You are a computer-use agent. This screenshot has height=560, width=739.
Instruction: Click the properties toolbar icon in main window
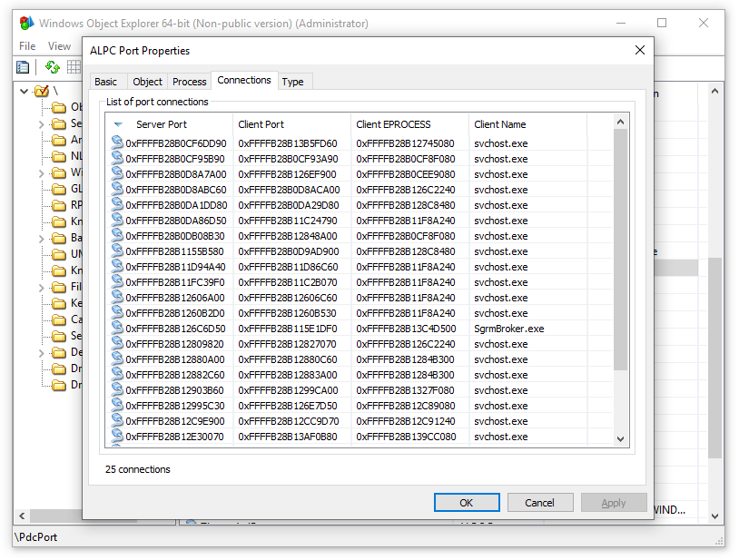pos(23,67)
